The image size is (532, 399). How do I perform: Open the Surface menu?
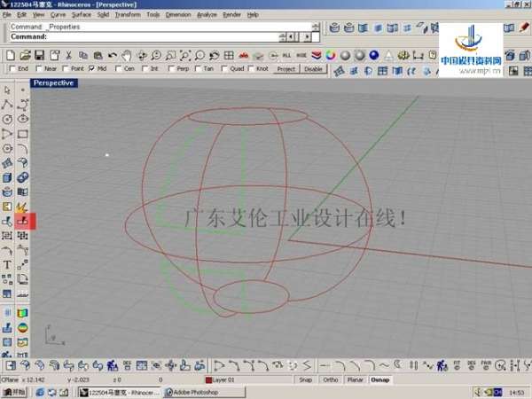pyautogui.click(x=82, y=14)
